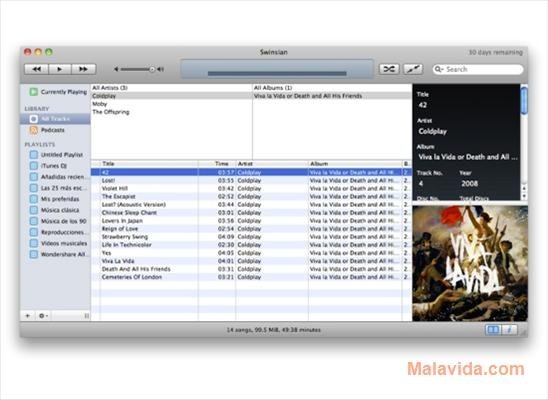
Task: Toggle the column browser view button
Action: [x=493, y=329]
